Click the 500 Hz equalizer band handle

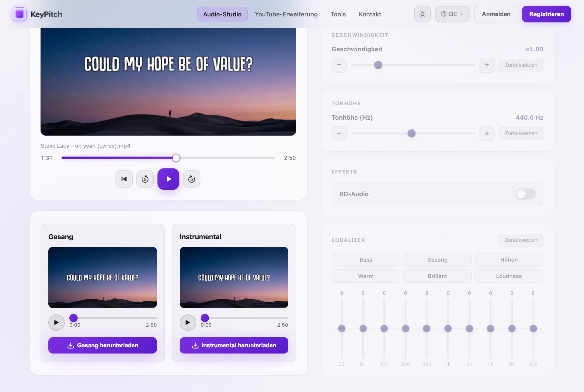(426, 328)
